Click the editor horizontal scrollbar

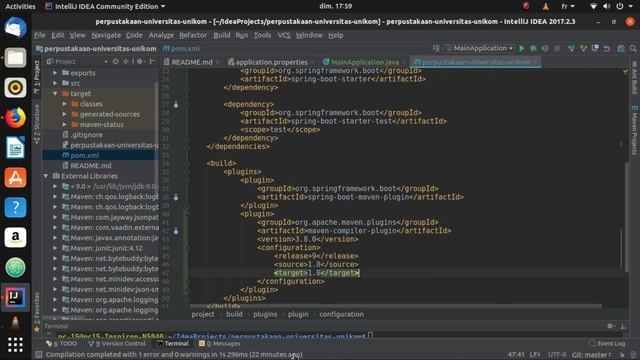[395, 305]
